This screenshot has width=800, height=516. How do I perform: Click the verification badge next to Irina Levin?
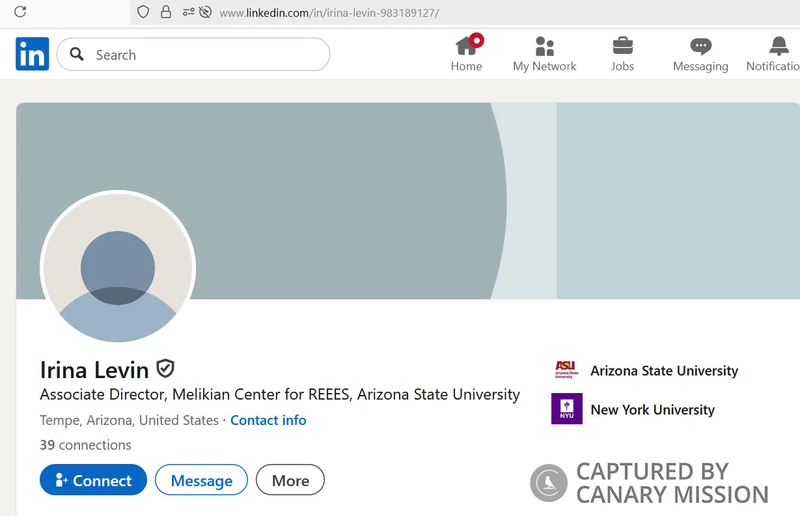point(165,368)
